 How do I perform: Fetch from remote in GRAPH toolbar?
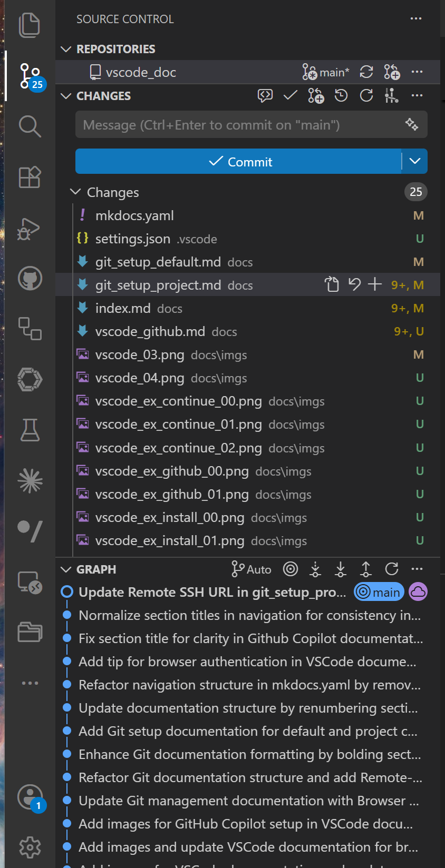(x=315, y=569)
